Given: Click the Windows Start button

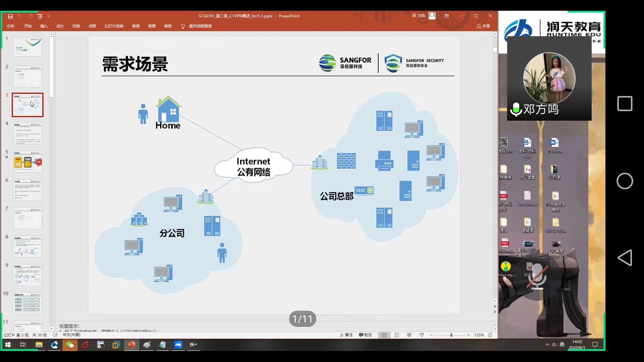Looking at the screenshot, I should 8,345.
